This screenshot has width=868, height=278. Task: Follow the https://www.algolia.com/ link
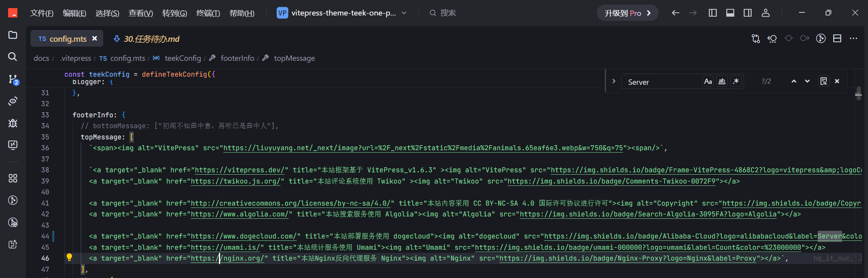tap(239, 214)
